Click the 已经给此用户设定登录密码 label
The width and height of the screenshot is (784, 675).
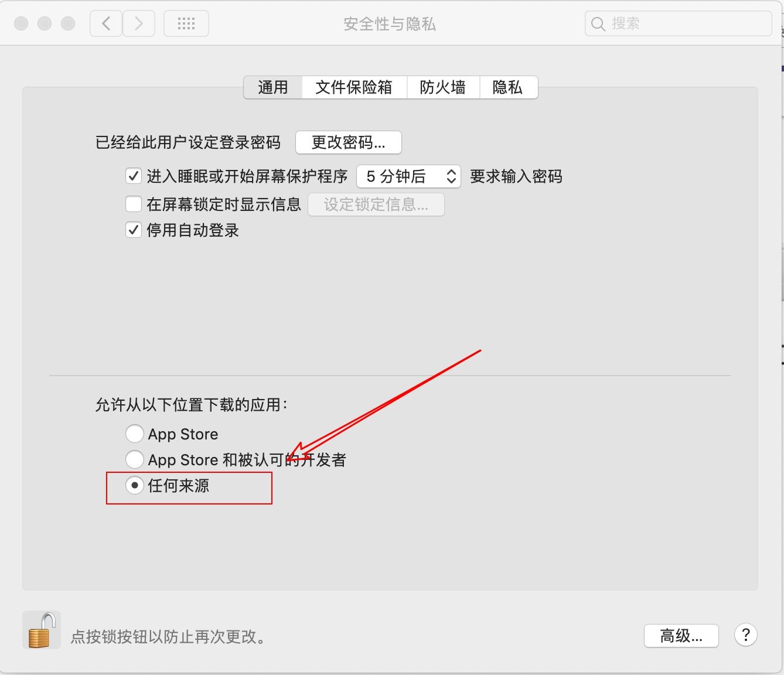coord(188,142)
